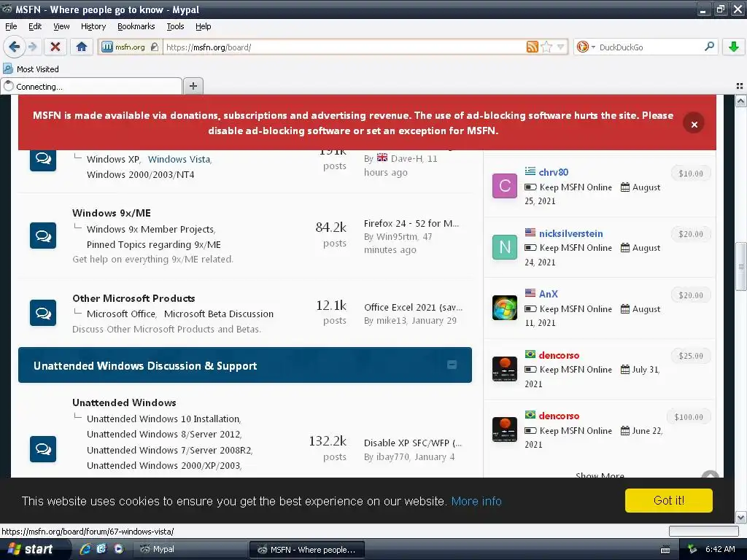Click the page scrollbar down arrow
Viewport: 747px width, 560px height.
coord(741,517)
